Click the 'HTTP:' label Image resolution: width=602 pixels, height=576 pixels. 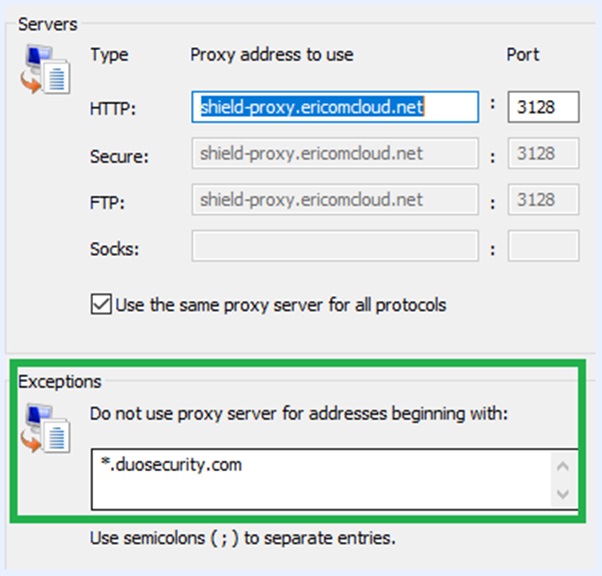(113, 108)
